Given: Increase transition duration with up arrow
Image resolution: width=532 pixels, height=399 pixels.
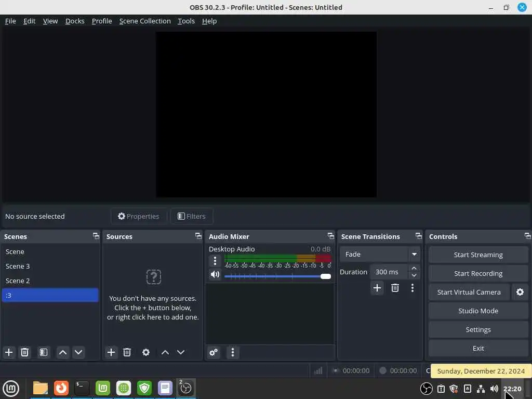Looking at the screenshot, I should (x=414, y=269).
